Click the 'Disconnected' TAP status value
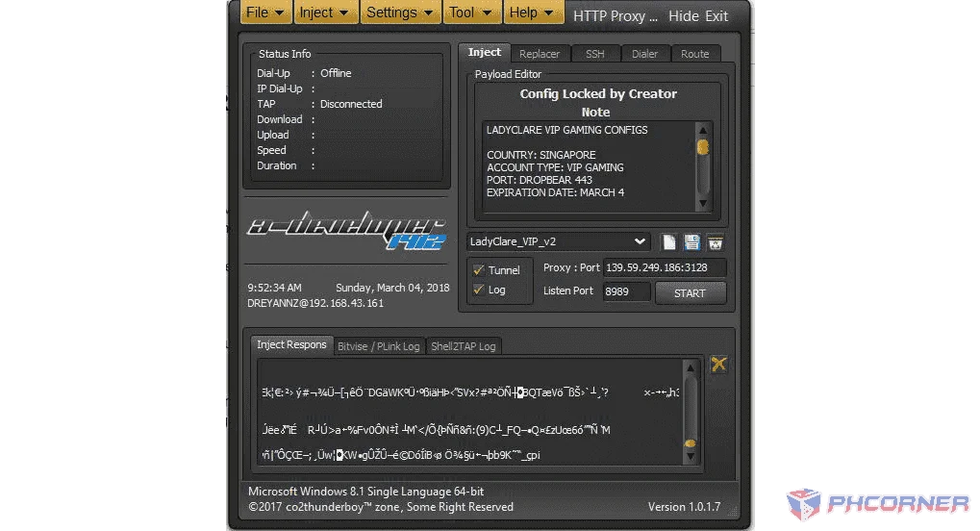The image size is (980, 531). point(351,104)
